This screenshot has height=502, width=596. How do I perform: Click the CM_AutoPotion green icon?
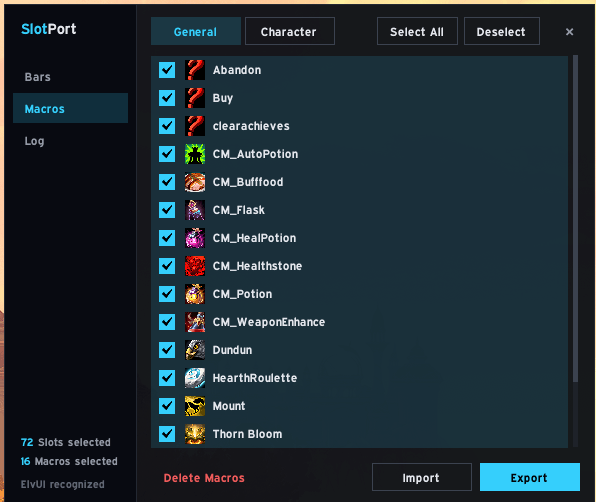(x=195, y=154)
